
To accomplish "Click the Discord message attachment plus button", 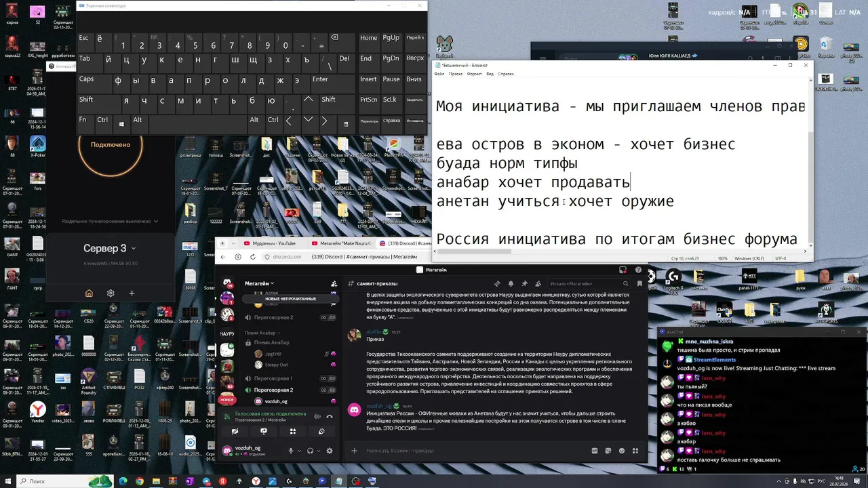I will pyautogui.click(x=354, y=451).
